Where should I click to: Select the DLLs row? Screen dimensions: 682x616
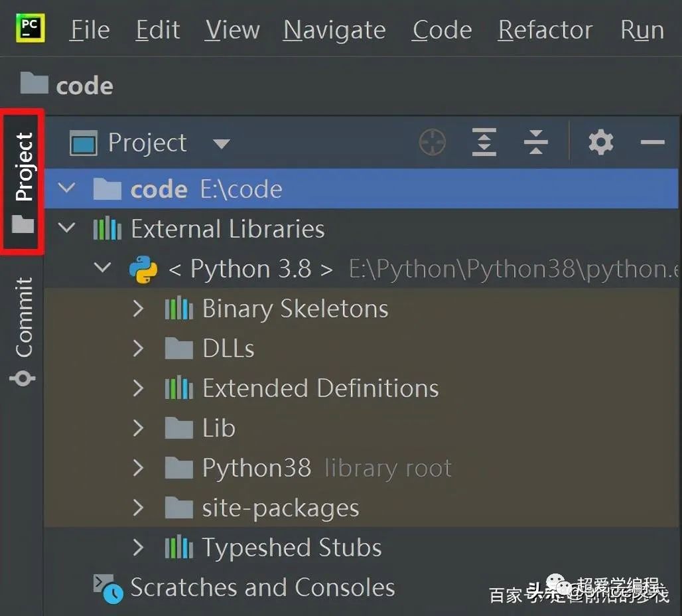pyautogui.click(x=361, y=348)
